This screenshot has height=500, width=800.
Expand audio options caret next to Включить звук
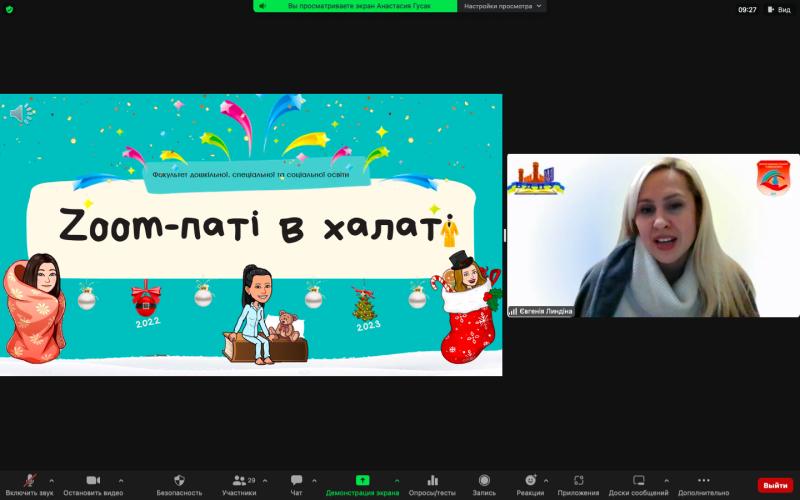pyautogui.click(x=52, y=481)
